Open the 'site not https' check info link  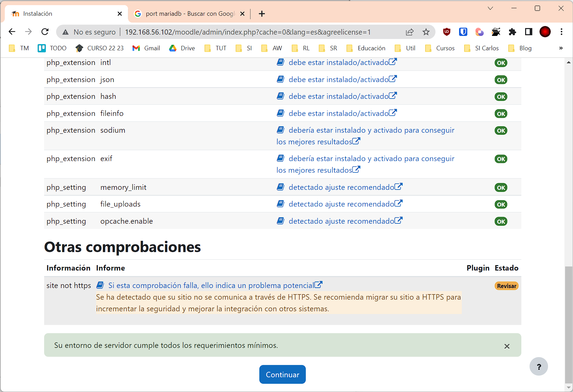point(215,285)
